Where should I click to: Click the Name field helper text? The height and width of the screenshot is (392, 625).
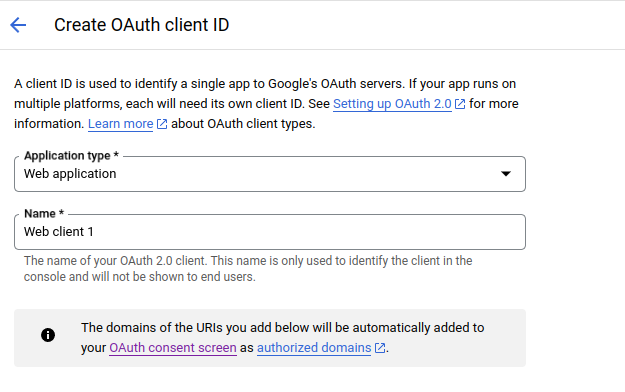[248, 269]
